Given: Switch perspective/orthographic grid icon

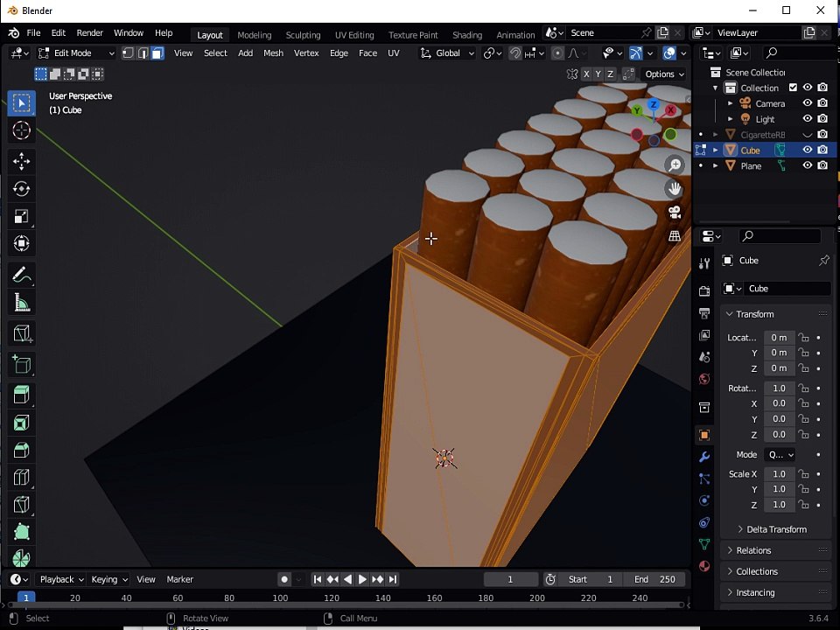Looking at the screenshot, I should click(675, 235).
